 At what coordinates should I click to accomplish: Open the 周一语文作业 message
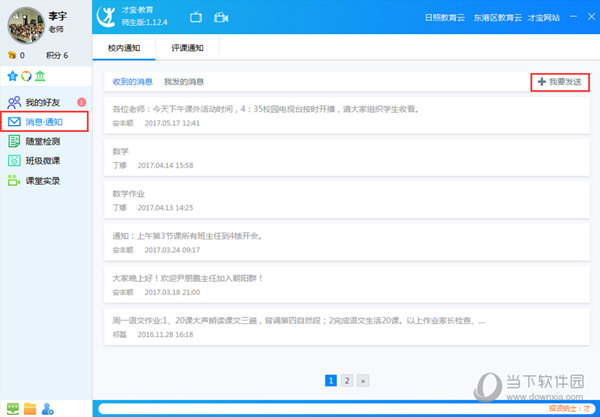[347, 327]
